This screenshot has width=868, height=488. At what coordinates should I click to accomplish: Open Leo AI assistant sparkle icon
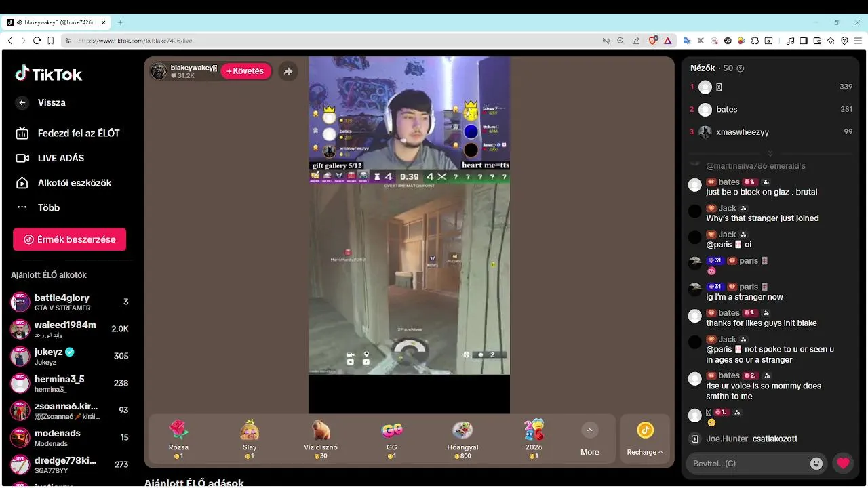click(831, 41)
